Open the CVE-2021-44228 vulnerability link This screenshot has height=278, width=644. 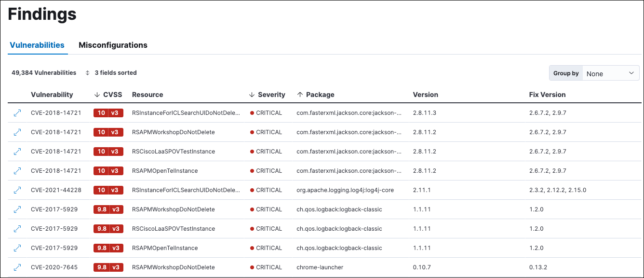tap(56, 190)
